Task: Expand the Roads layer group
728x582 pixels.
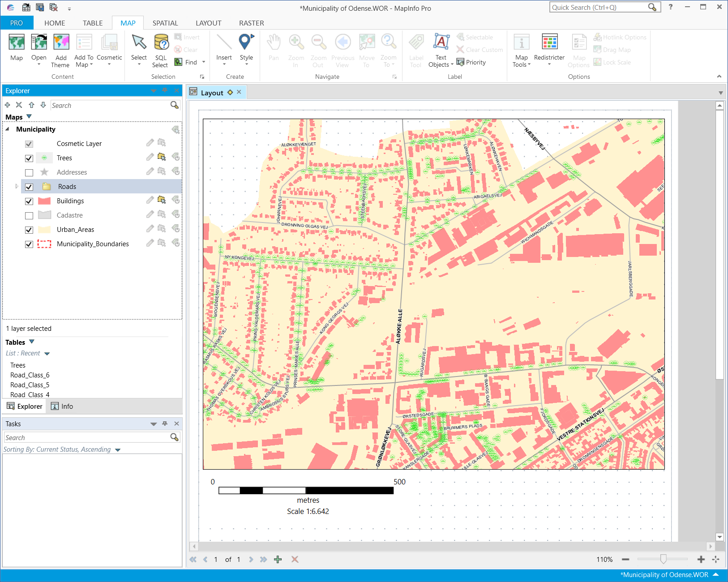Action: click(x=17, y=186)
